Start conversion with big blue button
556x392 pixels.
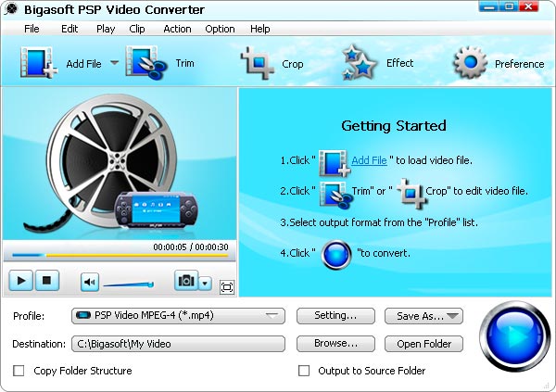515,336
